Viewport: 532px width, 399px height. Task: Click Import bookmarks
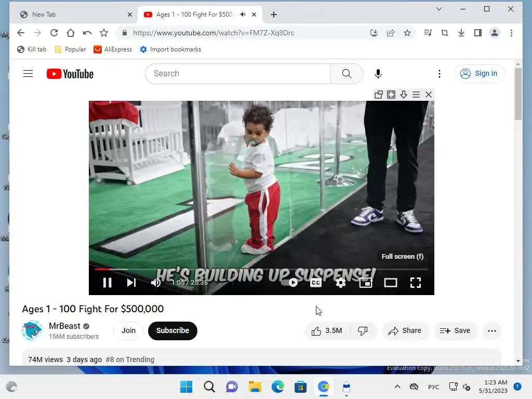click(x=170, y=49)
